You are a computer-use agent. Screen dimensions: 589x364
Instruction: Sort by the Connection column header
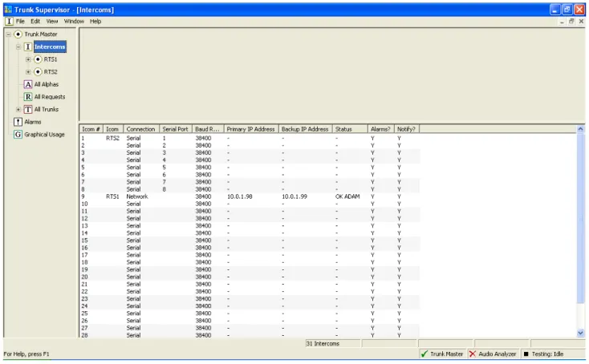pos(141,129)
